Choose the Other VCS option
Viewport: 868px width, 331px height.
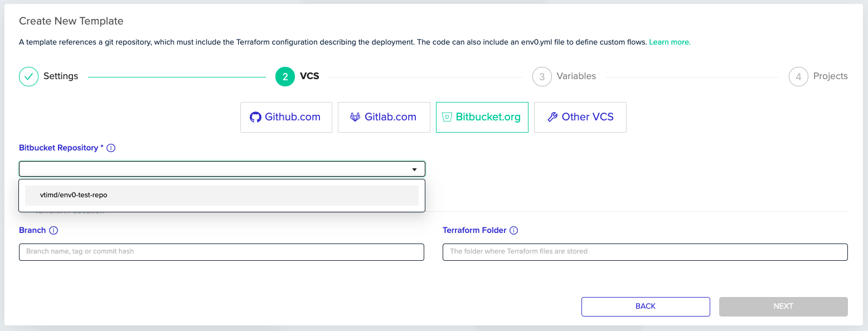pos(580,117)
